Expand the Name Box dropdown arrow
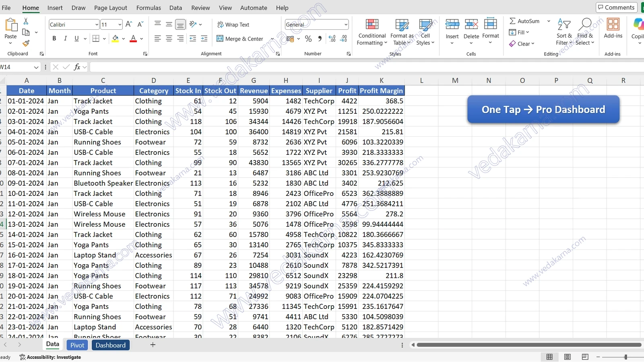644x362 pixels. coord(36,67)
